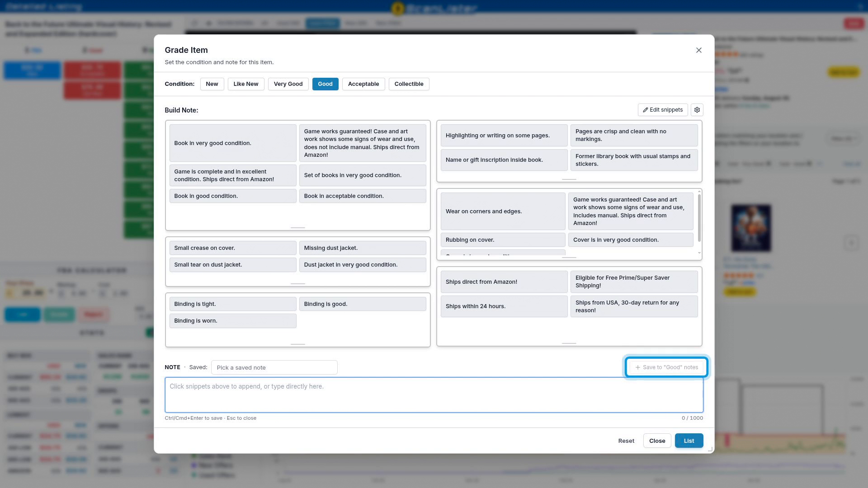This screenshot has width=868, height=488.
Task: Add snippet 'Binding is worn.'
Action: [233, 321]
